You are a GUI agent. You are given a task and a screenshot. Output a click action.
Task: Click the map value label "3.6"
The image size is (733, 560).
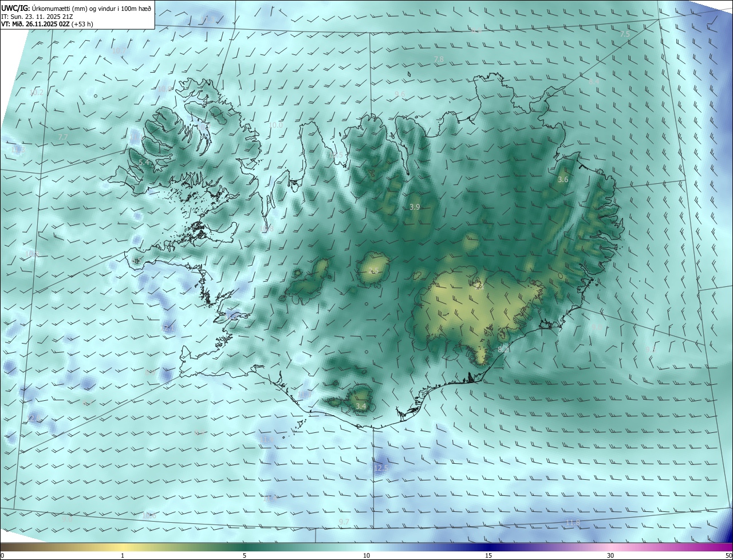pos(563,180)
